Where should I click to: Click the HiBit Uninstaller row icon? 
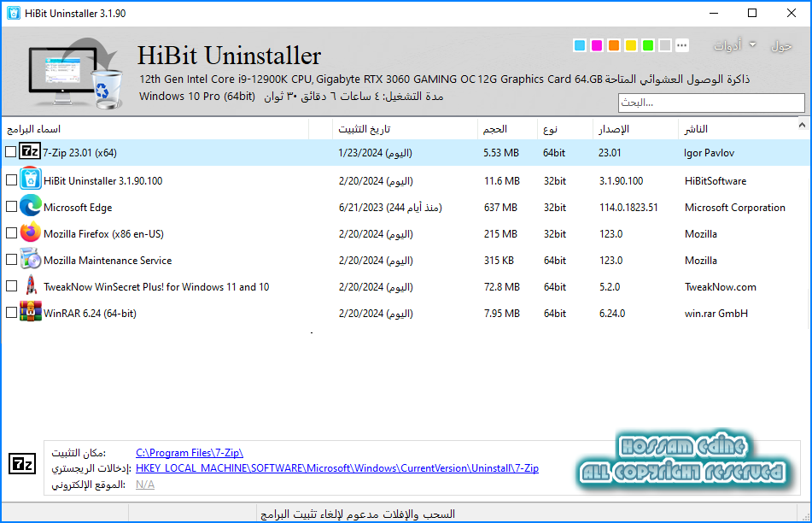[31, 179]
